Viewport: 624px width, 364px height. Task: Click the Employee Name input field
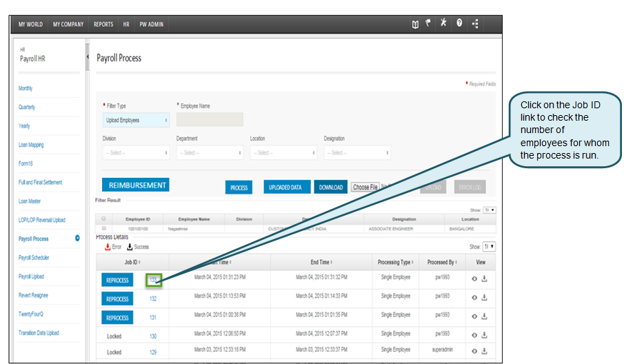click(x=210, y=121)
